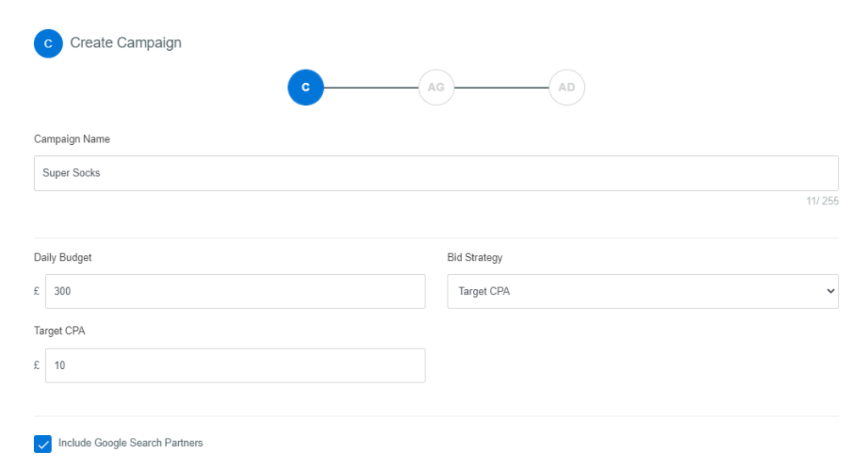Jump to the AD step circle
The image size is (868, 469).
coord(566,87)
